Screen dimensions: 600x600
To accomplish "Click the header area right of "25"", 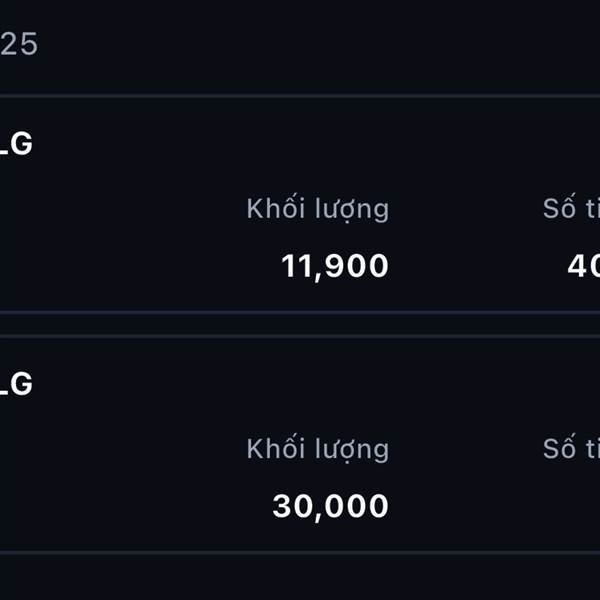I will (300, 45).
